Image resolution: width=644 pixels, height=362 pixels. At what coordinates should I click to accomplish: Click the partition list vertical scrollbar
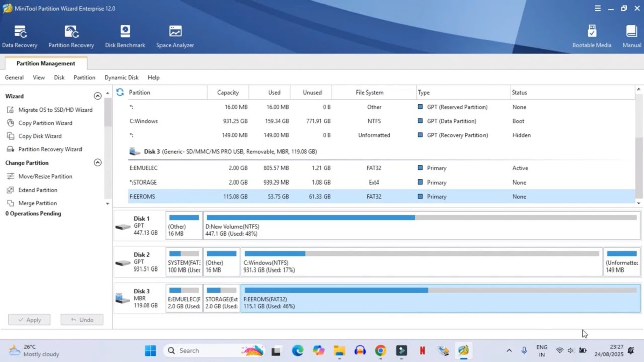pos(639,146)
